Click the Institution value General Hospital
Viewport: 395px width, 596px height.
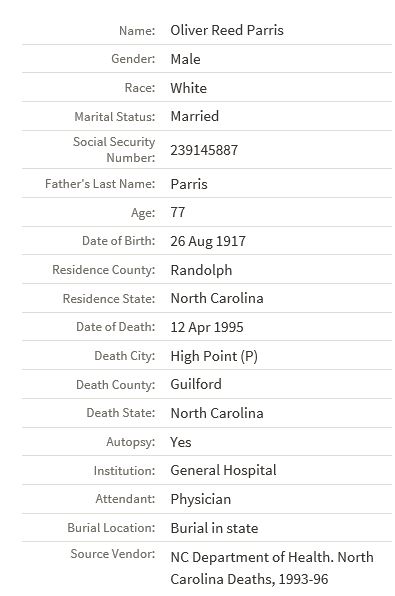[x=223, y=471]
